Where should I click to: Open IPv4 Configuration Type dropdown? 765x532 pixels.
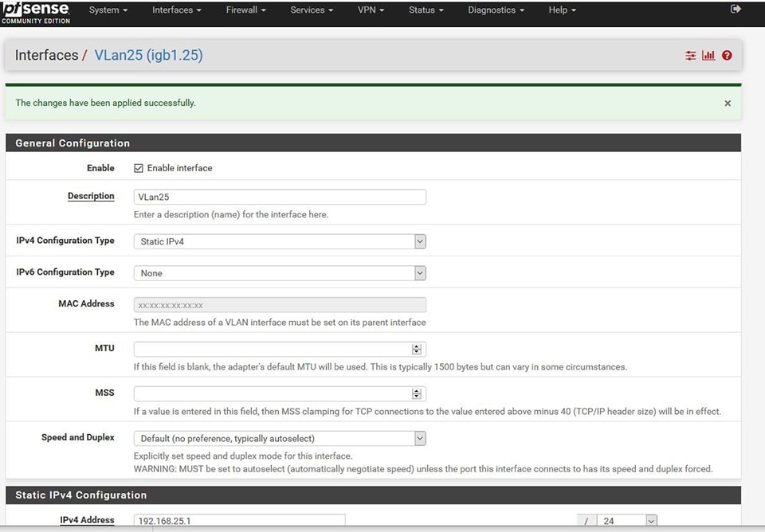coord(279,241)
